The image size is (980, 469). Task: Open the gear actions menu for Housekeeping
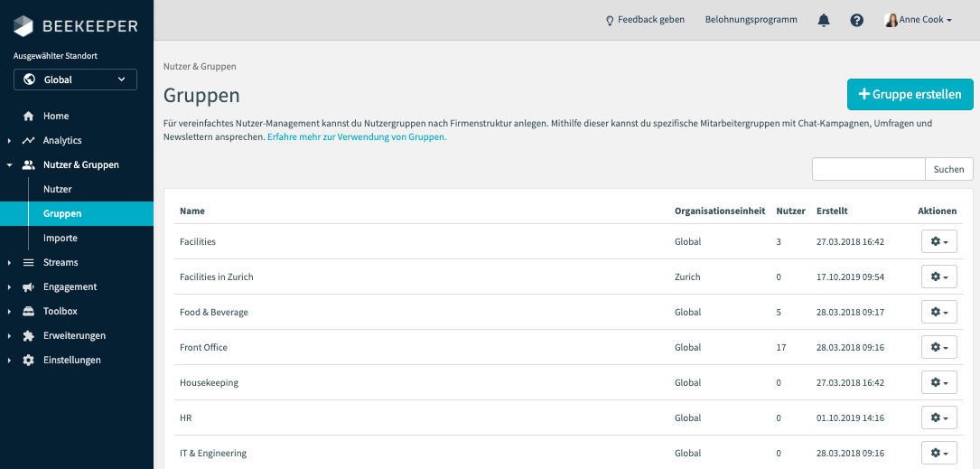(938, 382)
